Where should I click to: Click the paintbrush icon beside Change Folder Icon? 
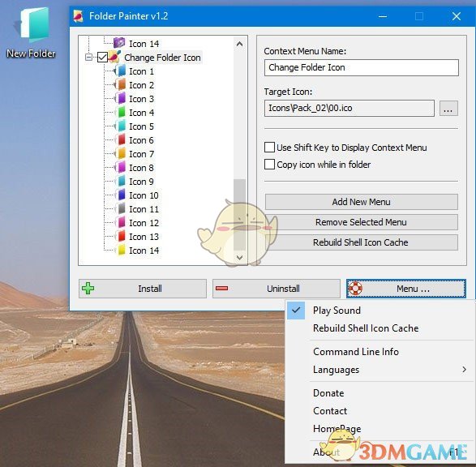pyautogui.click(x=114, y=57)
